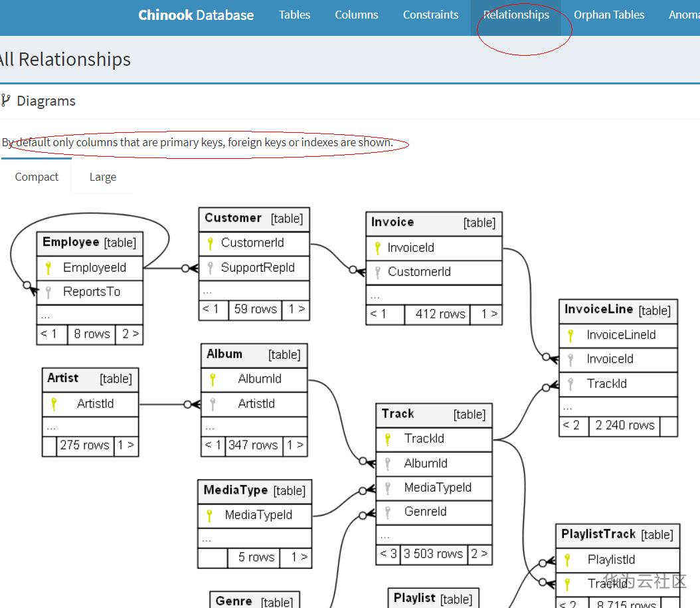Click the ArtistId key icon in Artist table

click(x=54, y=404)
